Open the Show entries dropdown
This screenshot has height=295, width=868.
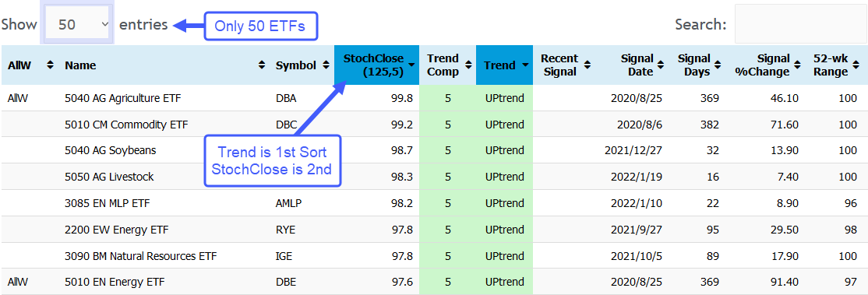coord(77,24)
